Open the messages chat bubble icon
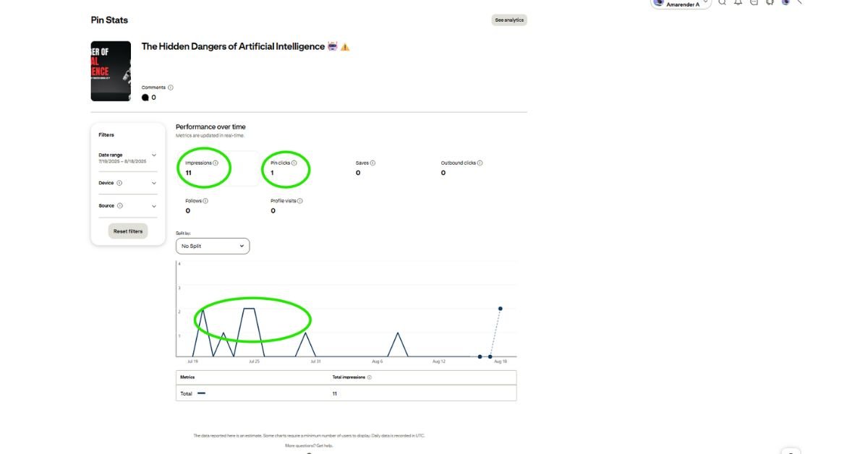The width and height of the screenshot is (868, 454). 754,2
